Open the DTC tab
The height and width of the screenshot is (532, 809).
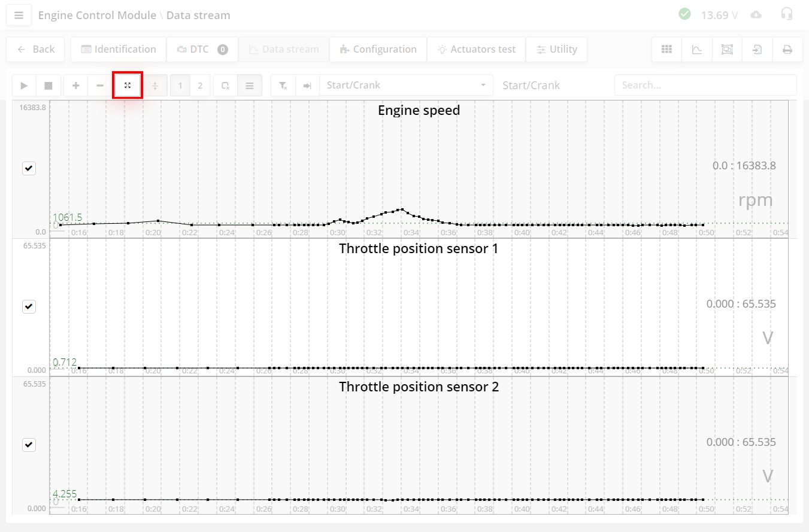pyautogui.click(x=202, y=50)
